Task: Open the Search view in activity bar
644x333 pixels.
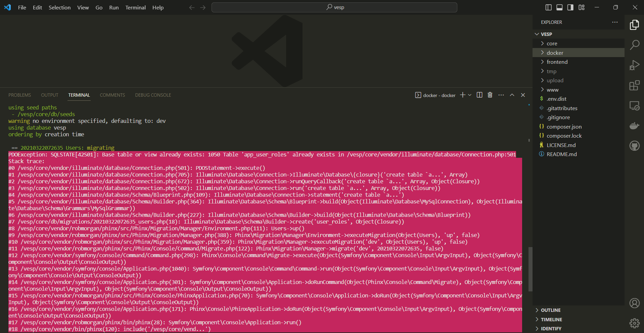Action: pyautogui.click(x=634, y=45)
